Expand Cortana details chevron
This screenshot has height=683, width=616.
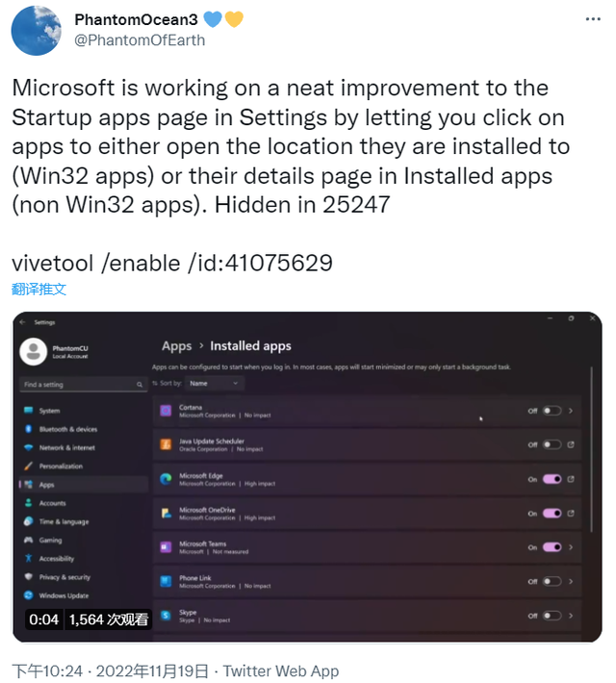(x=572, y=411)
